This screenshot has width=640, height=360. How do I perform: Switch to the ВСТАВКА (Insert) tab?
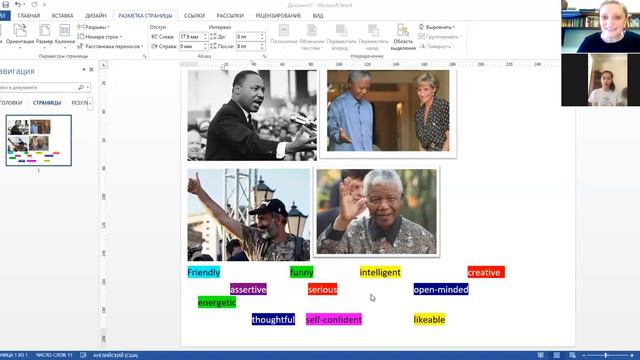pos(62,16)
